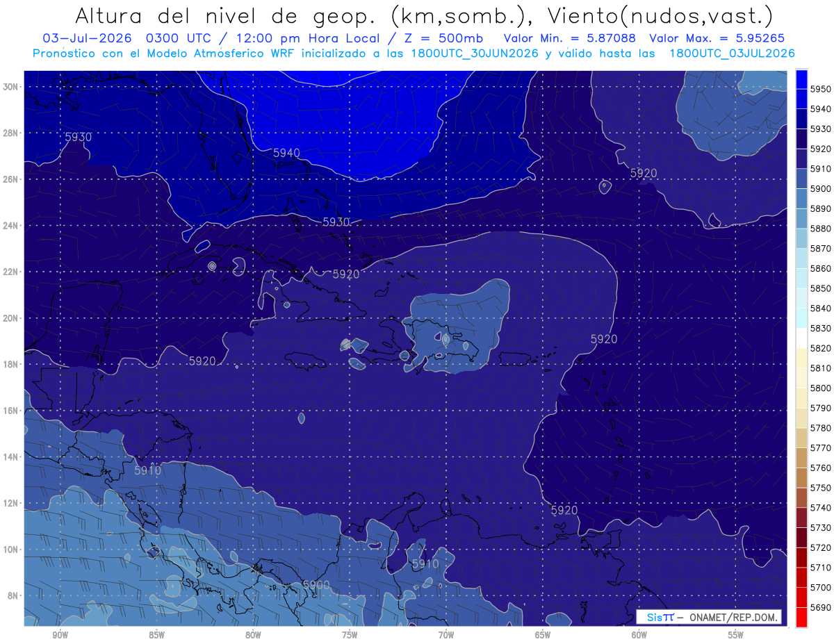Screen dimensions: 834x644
Task: Select the 24N latitude axis label
Action: 11,226
